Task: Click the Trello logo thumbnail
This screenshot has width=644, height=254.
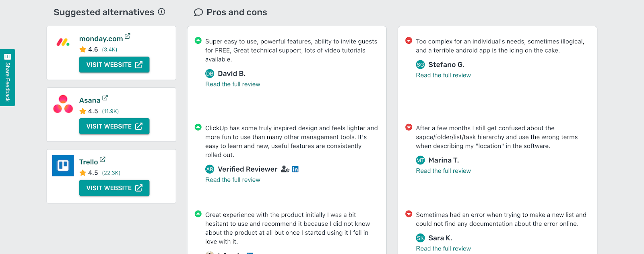Action: coord(63,166)
